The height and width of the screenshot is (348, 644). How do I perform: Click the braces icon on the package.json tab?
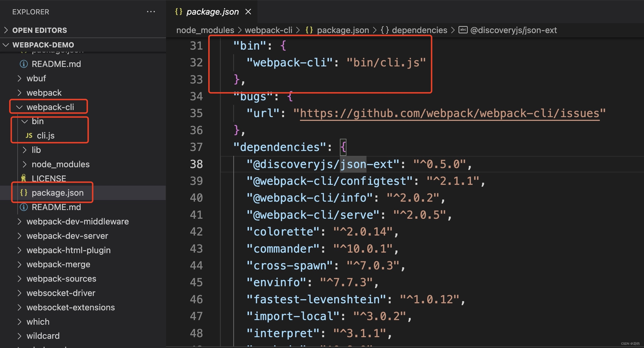(178, 11)
